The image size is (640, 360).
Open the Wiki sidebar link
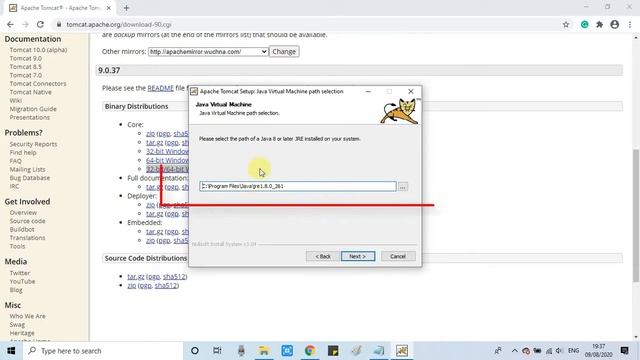coord(16,100)
